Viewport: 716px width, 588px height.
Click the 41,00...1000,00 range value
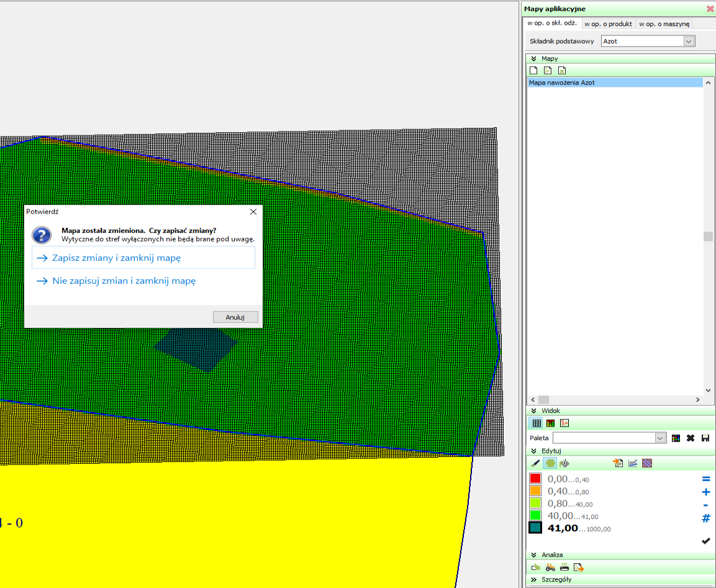pos(579,528)
